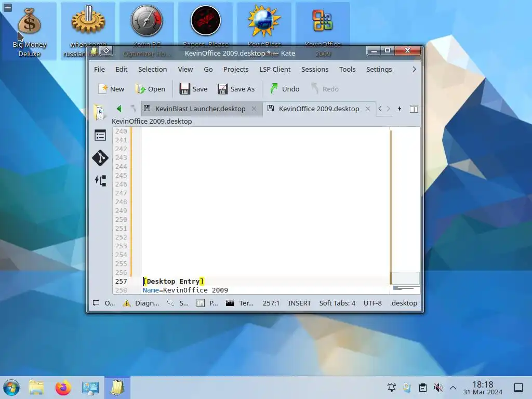Open Quick Open lightning bolt icon
The width and height of the screenshot is (532, 399).
pos(400,109)
